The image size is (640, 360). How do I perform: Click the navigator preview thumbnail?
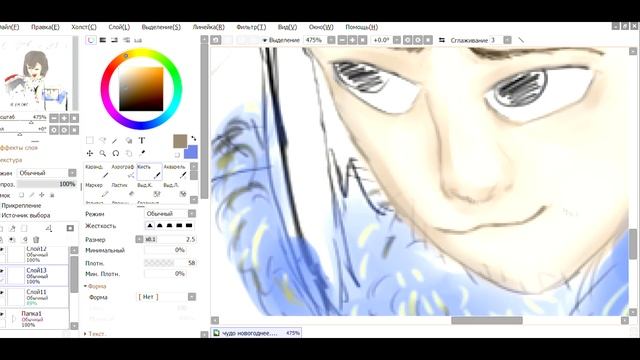[36, 74]
